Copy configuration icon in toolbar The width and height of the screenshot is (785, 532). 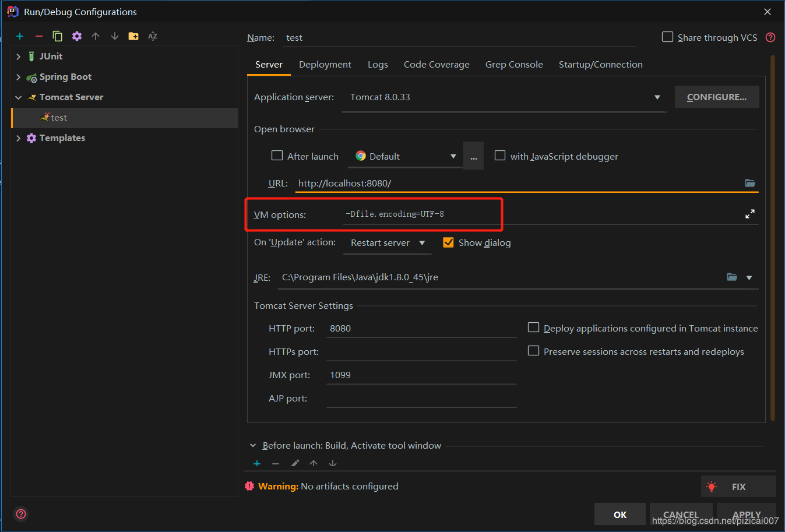pos(58,36)
